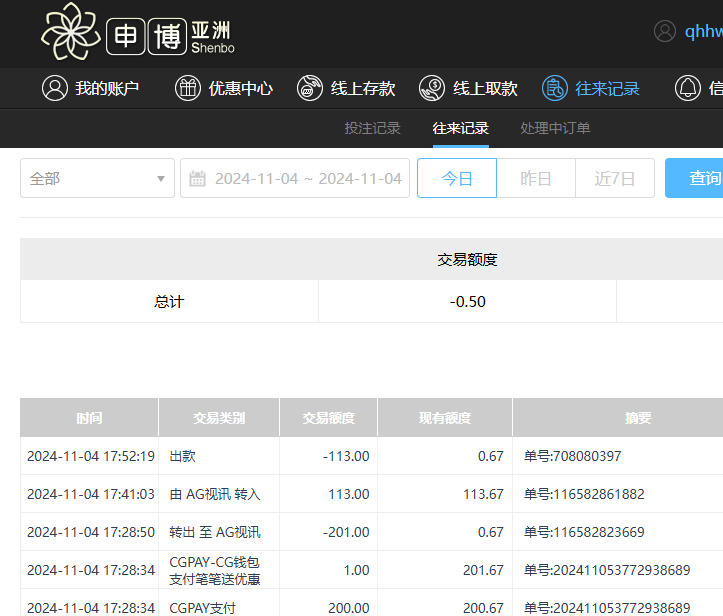Open the 全部 type dropdown
Viewport: 723px width, 616px height.
point(97,178)
